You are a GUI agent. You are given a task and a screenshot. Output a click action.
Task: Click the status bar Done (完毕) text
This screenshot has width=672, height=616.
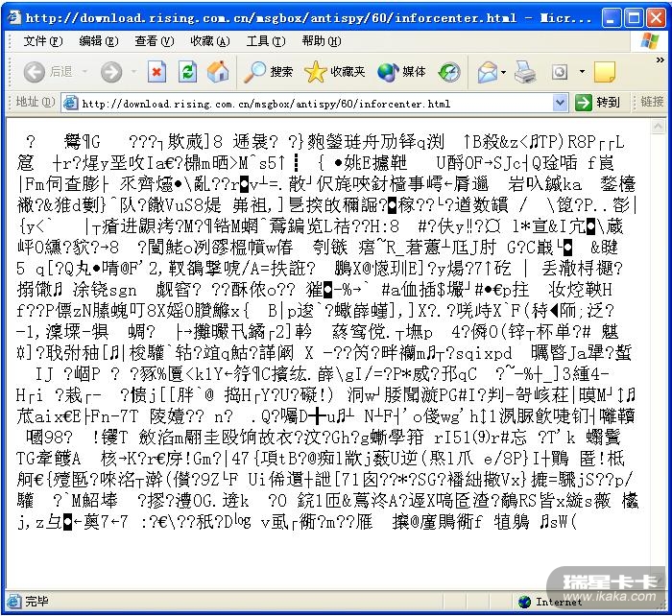pos(36,602)
